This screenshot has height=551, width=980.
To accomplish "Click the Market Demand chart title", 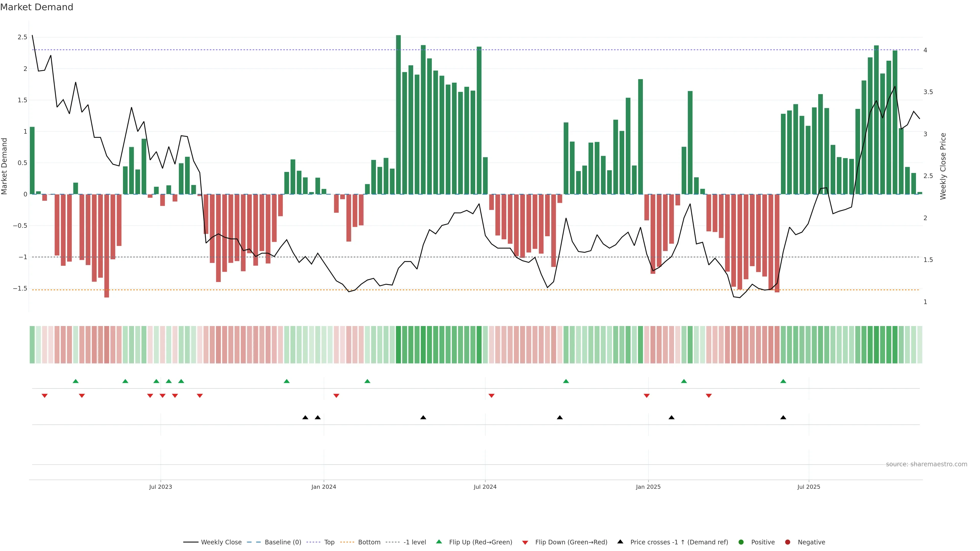I will pyautogui.click(x=36, y=7).
